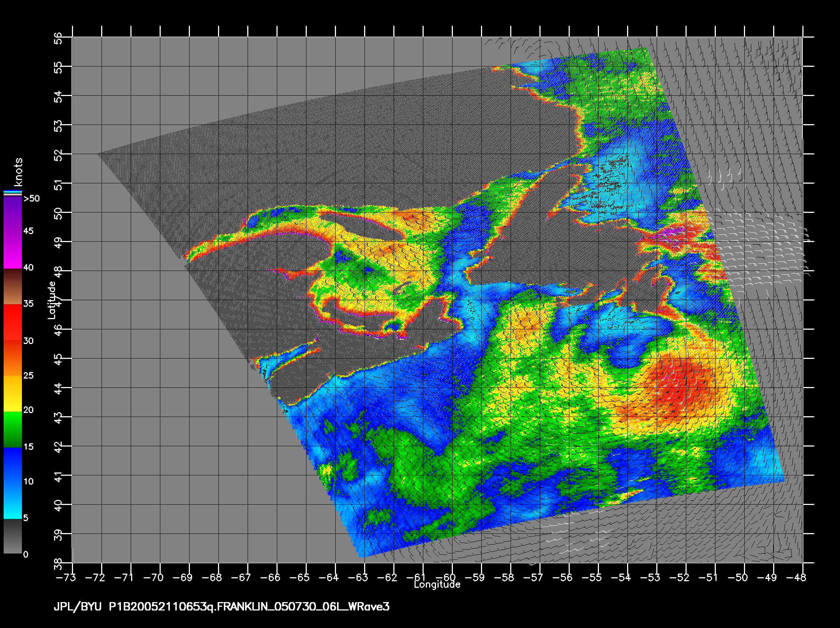Click the '35' color scale label
This screenshot has width=840, height=628.
coord(28,304)
